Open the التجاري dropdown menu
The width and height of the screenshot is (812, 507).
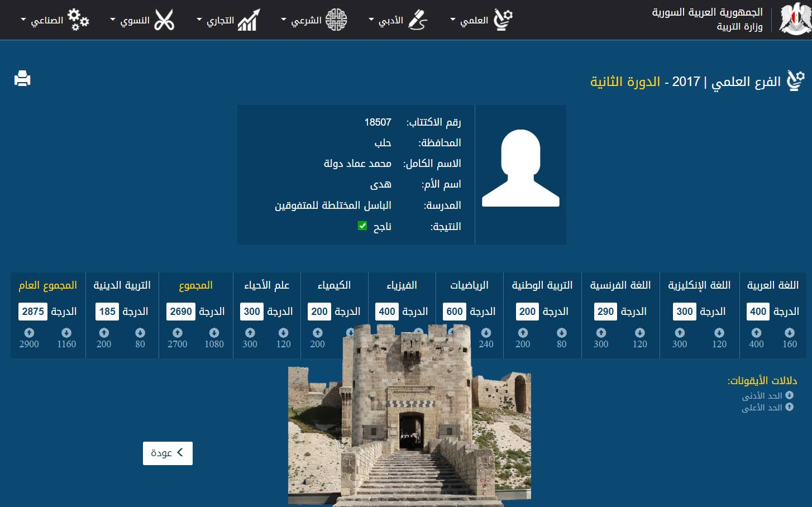216,21
